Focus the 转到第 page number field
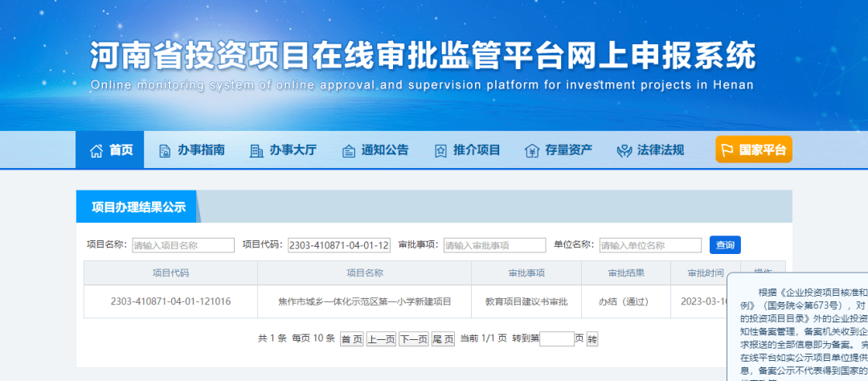Screen dimensions: 868x381 [x=557, y=339]
